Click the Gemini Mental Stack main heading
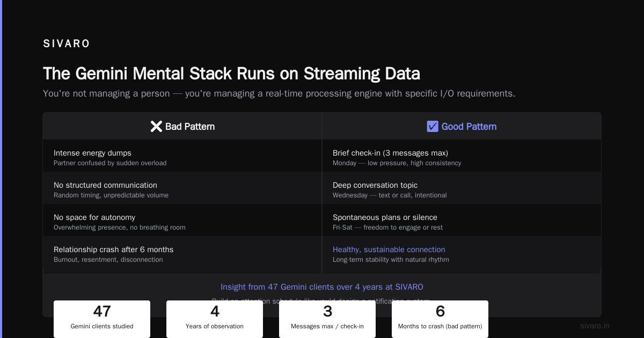 (231, 74)
